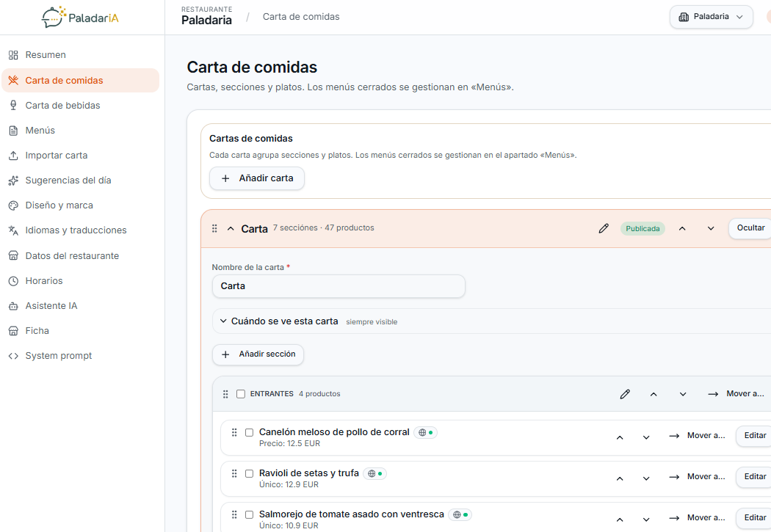Move the Carta card up
This screenshot has width=771, height=532.
[x=682, y=228]
